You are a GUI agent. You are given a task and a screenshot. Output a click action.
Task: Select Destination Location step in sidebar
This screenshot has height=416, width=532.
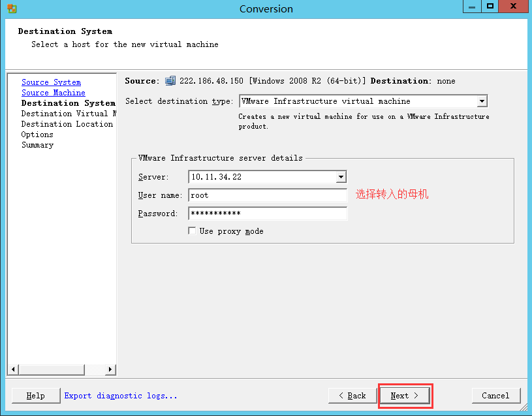(x=67, y=124)
